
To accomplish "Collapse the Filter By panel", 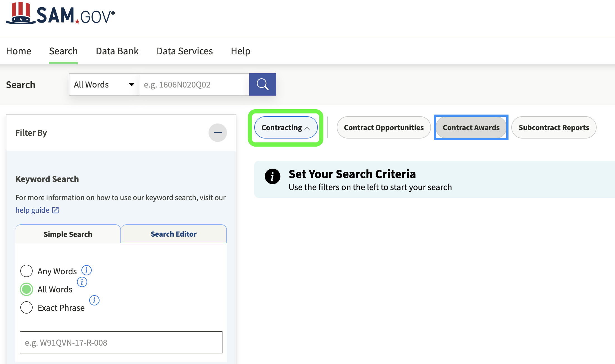I will coord(217,133).
